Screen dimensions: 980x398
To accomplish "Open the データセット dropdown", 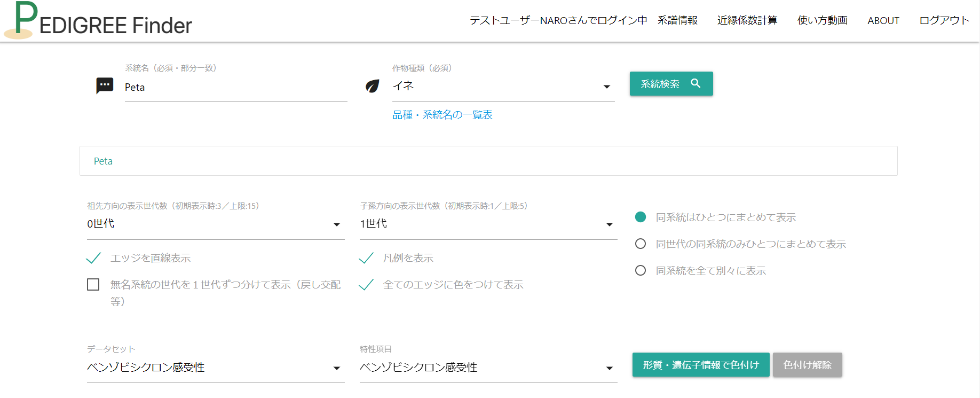I will 215,368.
